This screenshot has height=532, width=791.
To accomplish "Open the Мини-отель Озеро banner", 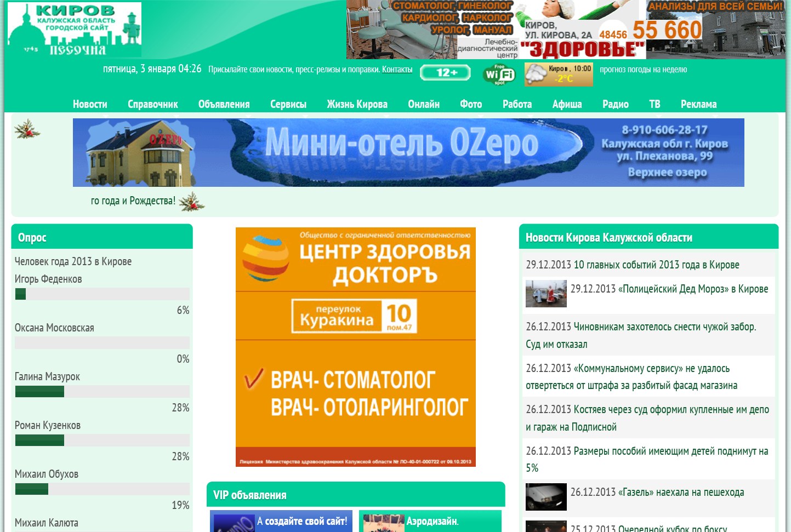I will click(408, 152).
